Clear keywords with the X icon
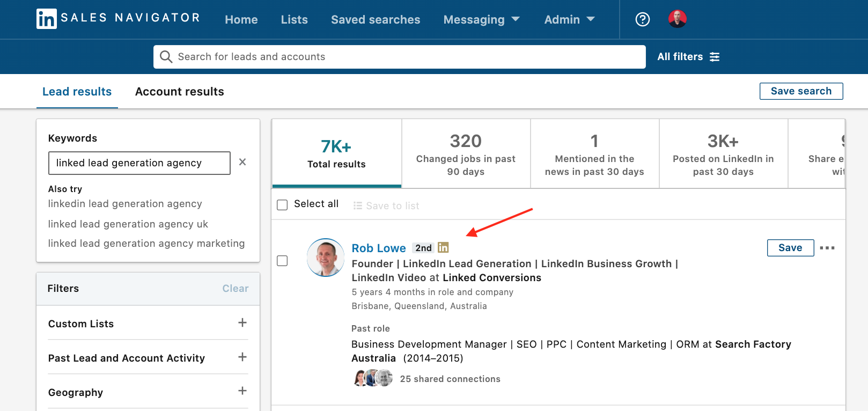The width and height of the screenshot is (868, 411). click(242, 162)
